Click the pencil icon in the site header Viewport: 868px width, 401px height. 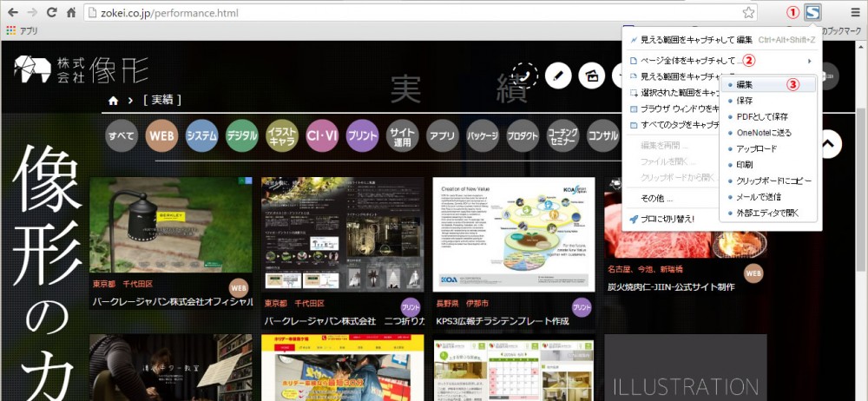558,76
